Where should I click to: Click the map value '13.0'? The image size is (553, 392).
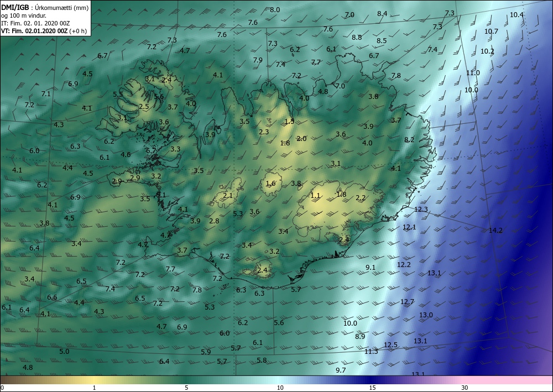coord(426,315)
